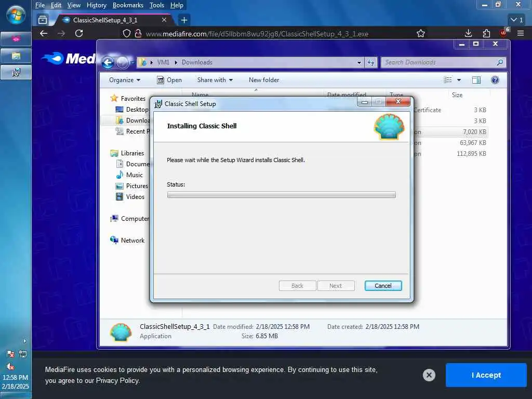Open the view options dropdown arrow

pyautogui.click(x=459, y=80)
